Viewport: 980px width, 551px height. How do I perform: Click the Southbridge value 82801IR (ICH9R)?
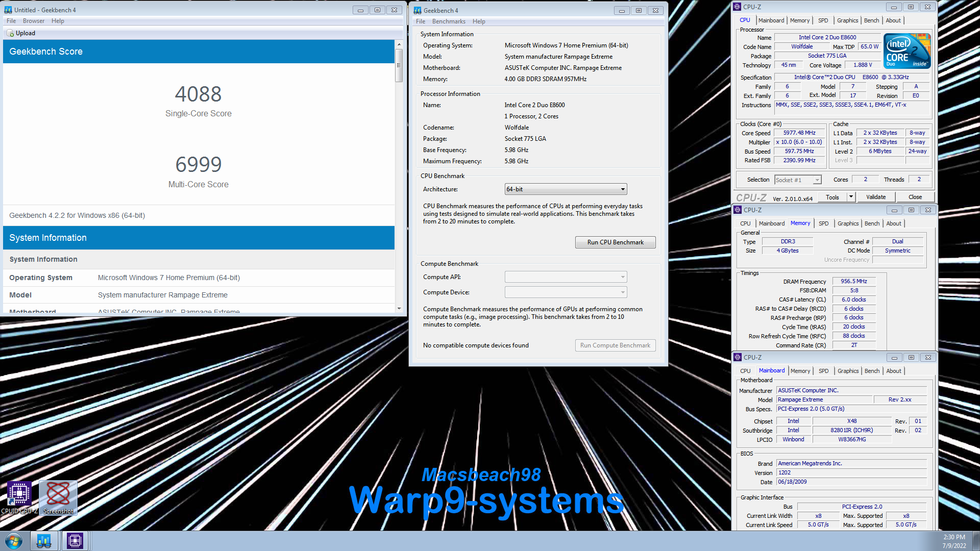pyautogui.click(x=852, y=430)
